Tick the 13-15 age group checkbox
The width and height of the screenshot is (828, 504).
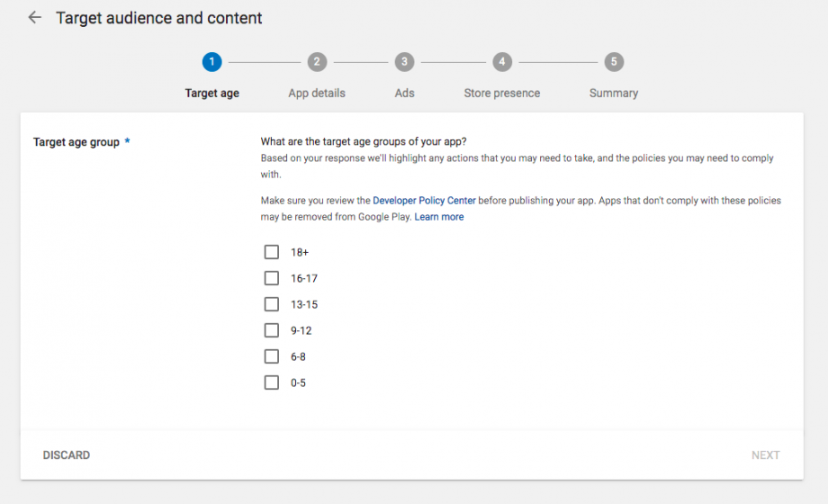[272, 304]
